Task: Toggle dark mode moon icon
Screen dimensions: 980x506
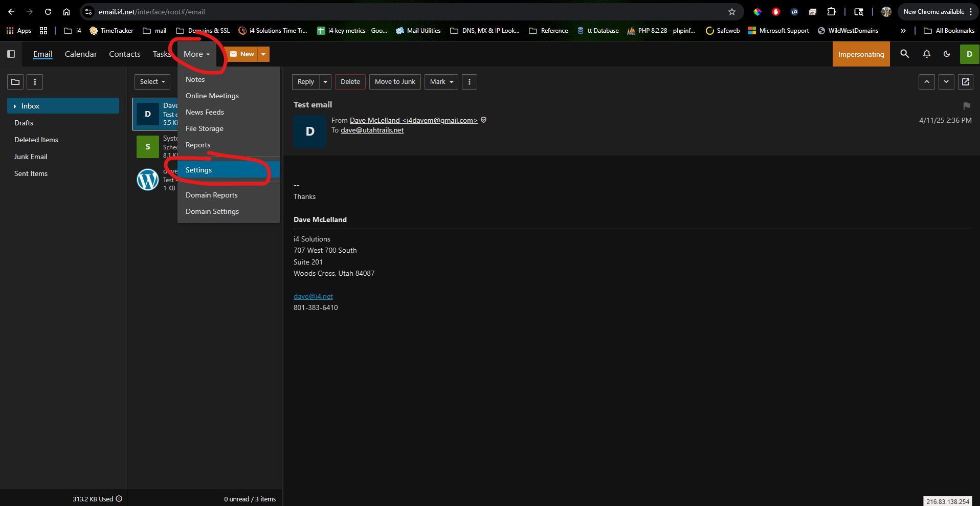Action: 947,54
